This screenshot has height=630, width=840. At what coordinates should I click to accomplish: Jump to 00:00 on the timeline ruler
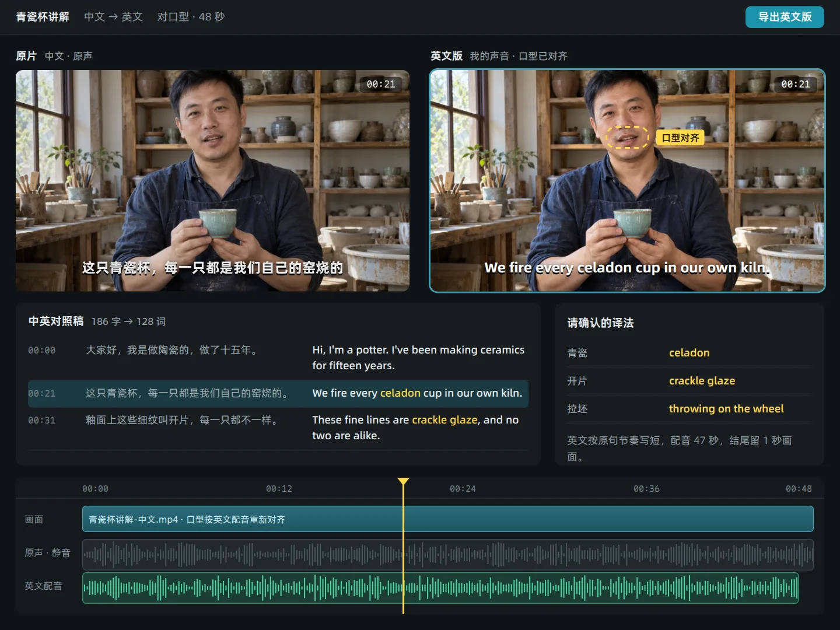[x=95, y=489]
